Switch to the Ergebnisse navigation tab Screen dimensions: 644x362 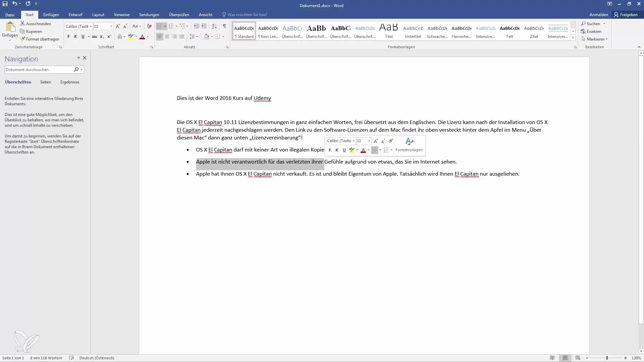(x=69, y=82)
